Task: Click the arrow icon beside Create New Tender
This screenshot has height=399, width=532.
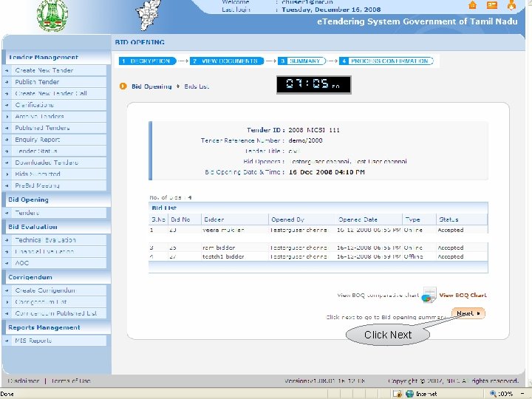Action: point(7,71)
